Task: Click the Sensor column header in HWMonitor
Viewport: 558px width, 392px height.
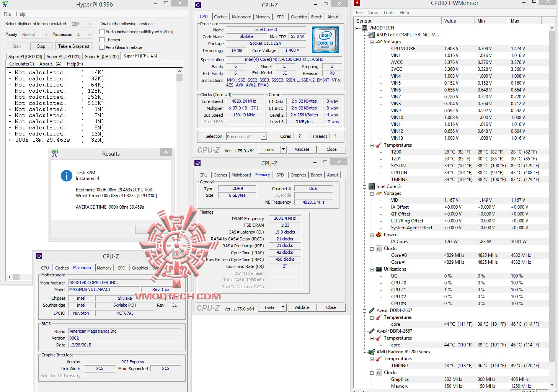Action: (398, 21)
